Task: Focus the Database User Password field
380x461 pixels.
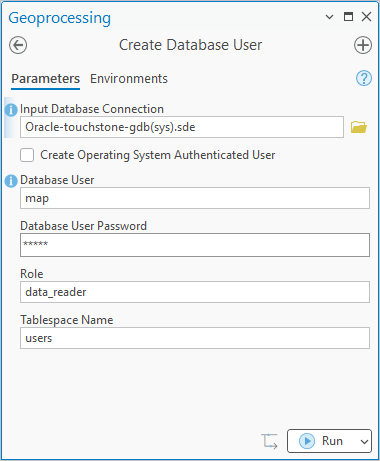Action: (x=195, y=245)
